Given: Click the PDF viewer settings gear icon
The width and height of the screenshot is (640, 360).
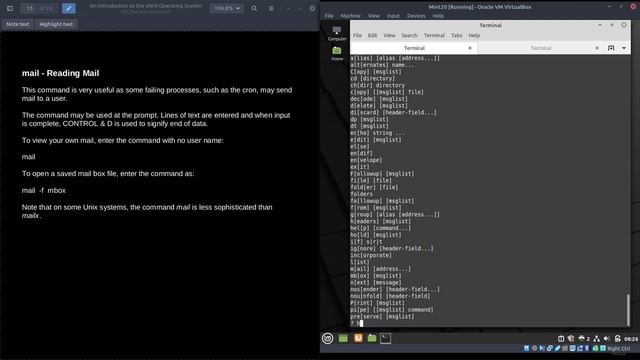Looking at the screenshot, I should click(x=312, y=8).
